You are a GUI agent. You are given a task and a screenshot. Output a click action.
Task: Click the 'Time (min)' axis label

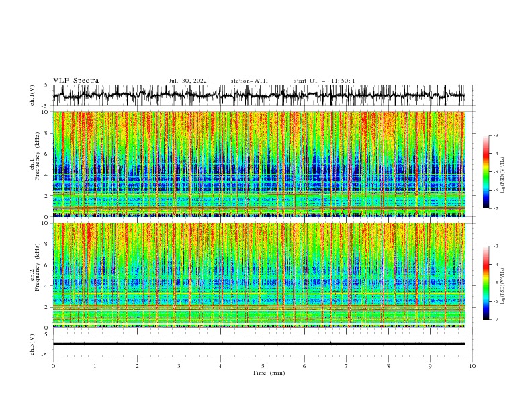pos(269,373)
